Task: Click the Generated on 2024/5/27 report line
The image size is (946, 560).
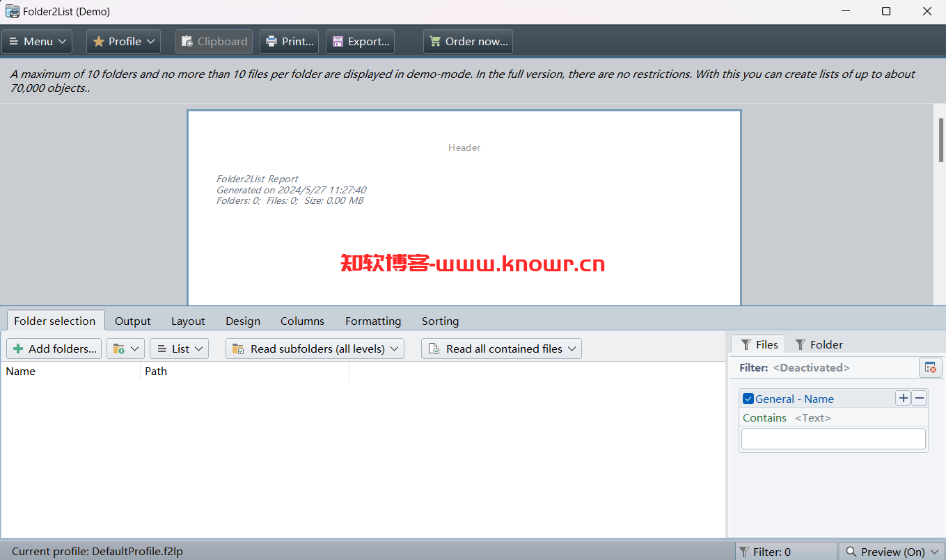Action: click(291, 190)
